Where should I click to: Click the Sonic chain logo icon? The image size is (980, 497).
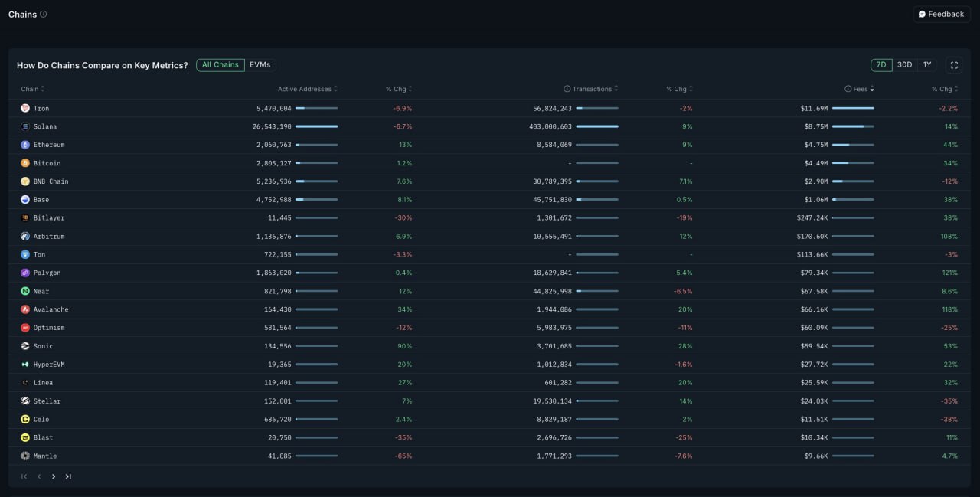point(25,346)
